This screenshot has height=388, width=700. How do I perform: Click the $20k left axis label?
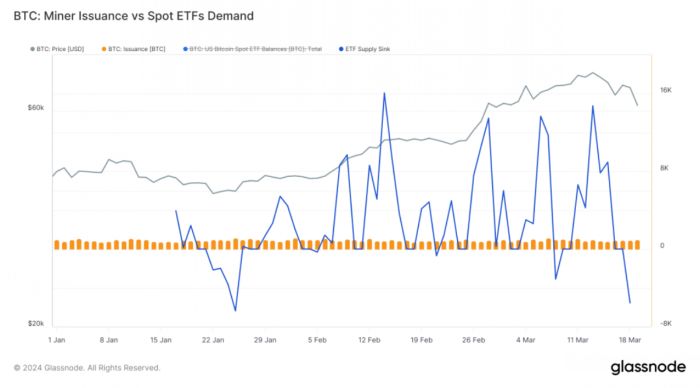point(36,324)
